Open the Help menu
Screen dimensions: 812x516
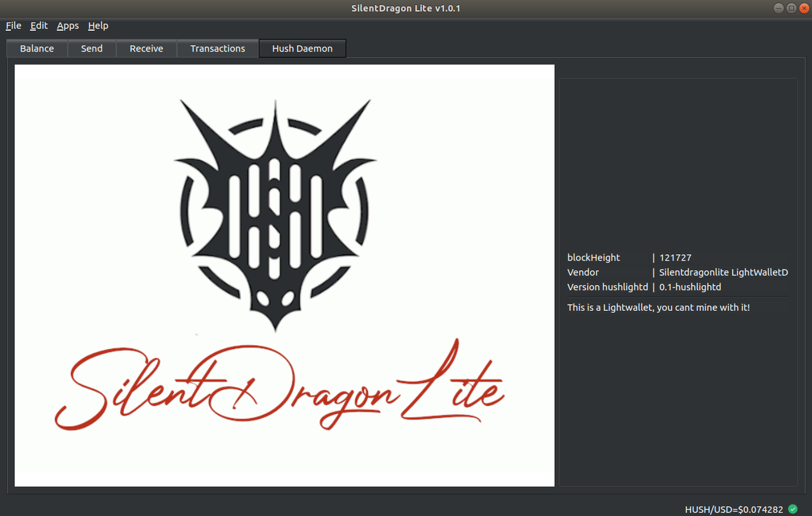(98, 26)
